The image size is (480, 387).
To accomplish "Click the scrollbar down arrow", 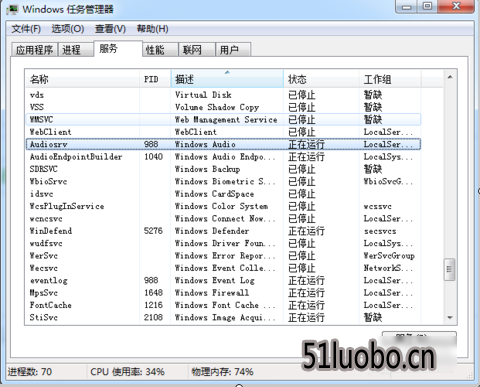I will [450, 317].
